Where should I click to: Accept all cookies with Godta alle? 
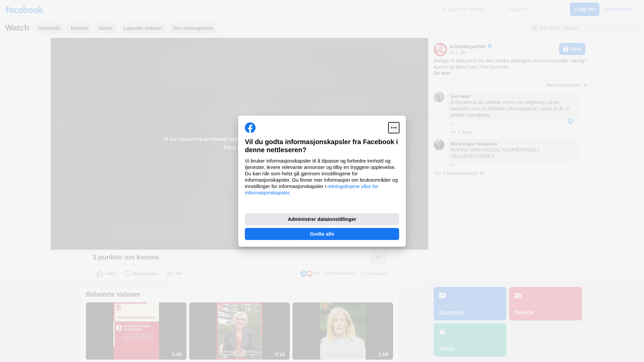point(322,234)
